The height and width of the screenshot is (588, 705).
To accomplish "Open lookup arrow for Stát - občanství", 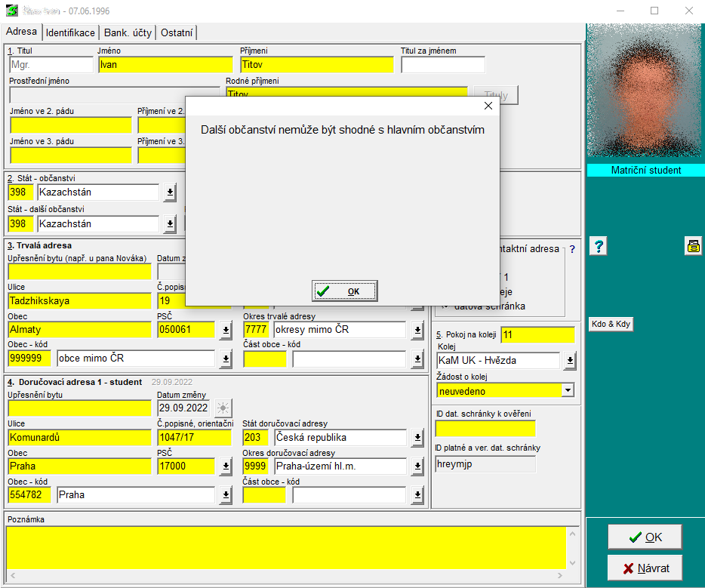I will [170, 192].
